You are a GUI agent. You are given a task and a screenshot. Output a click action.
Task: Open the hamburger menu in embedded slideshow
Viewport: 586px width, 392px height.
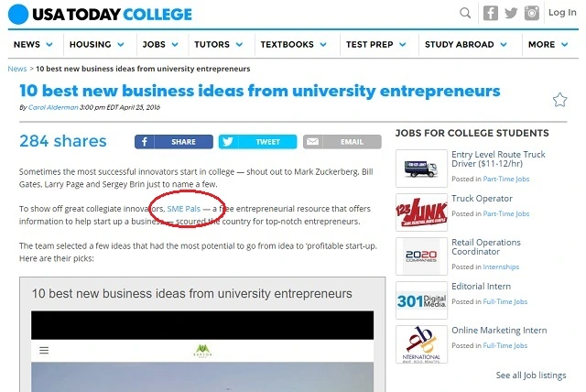click(x=44, y=350)
